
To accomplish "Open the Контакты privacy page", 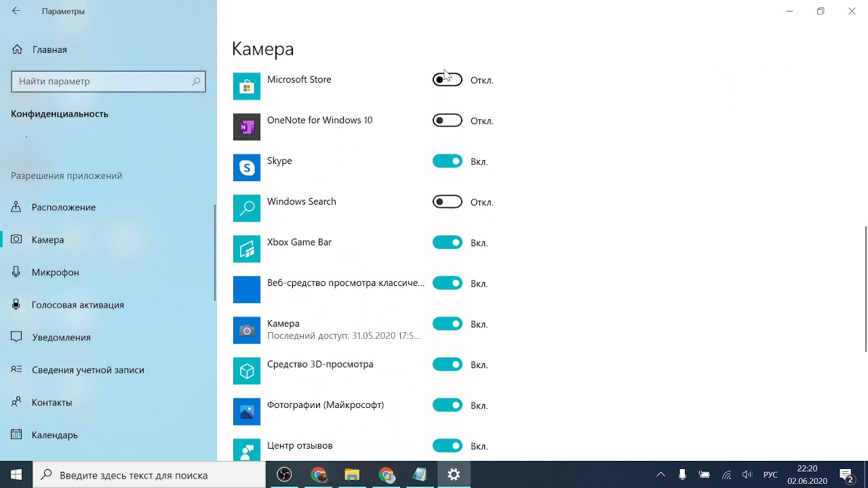I will point(107,403).
